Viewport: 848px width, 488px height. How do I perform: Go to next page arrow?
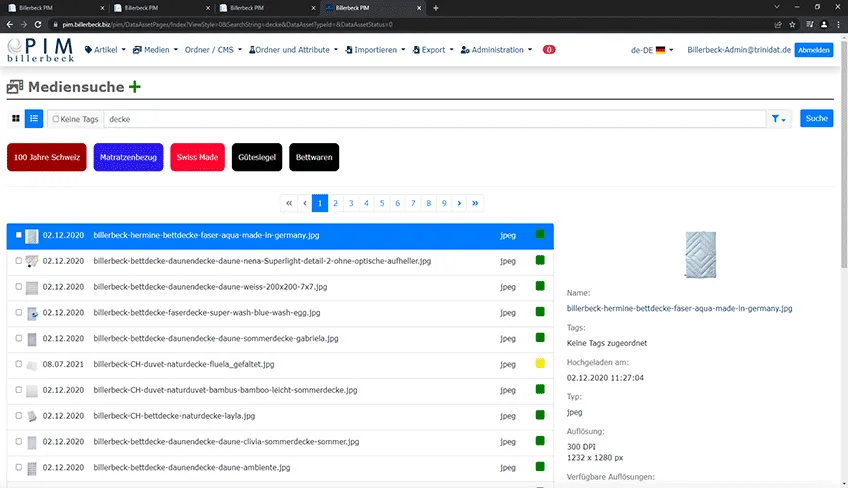(x=459, y=203)
